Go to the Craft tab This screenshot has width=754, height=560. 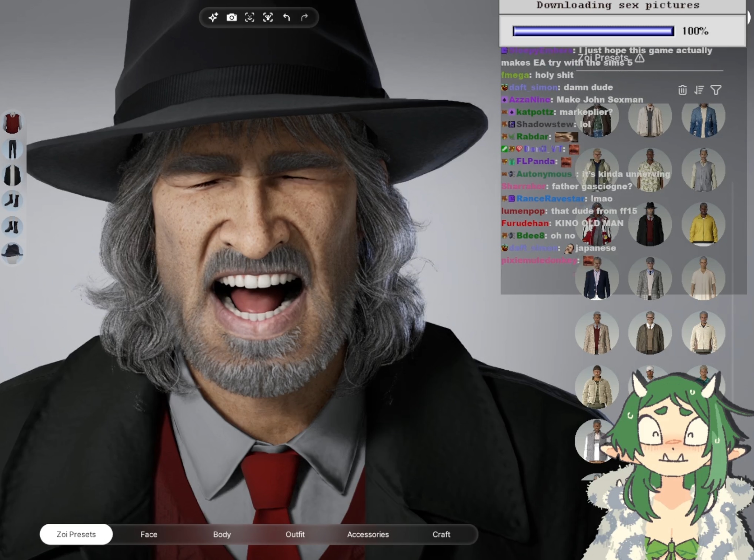pos(441,534)
